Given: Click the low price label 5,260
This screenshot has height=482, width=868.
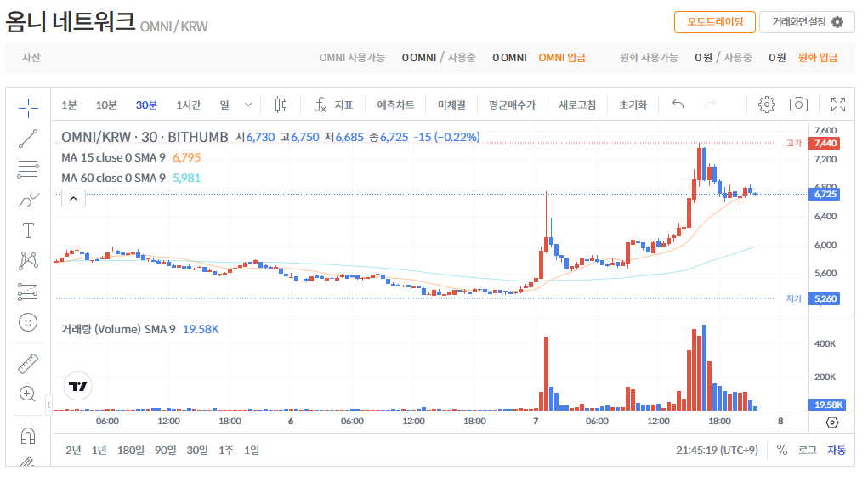Looking at the screenshot, I should click(x=825, y=299).
